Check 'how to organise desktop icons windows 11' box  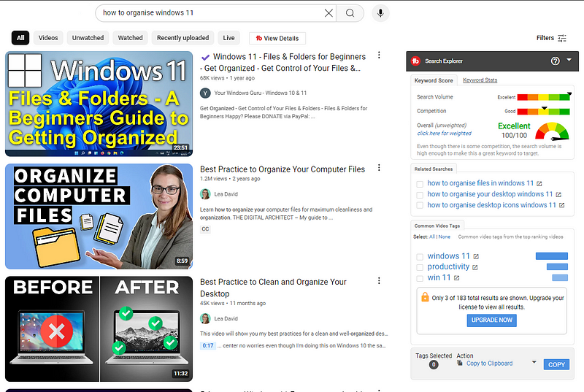click(x=420, y=205)
